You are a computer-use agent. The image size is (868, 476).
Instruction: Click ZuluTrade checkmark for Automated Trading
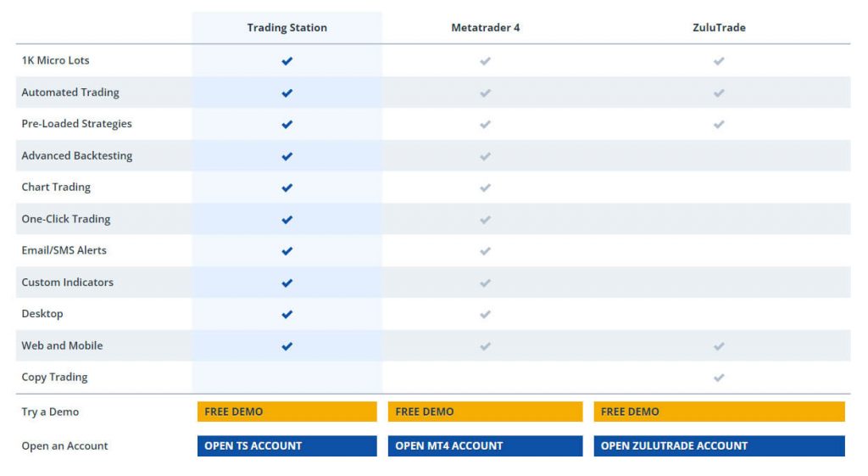[719, 93]
